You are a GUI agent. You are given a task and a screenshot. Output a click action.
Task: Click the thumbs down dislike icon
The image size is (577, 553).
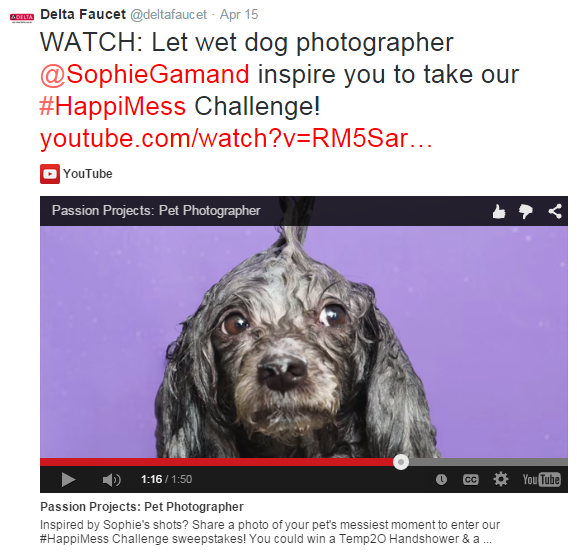pos(525,212)
